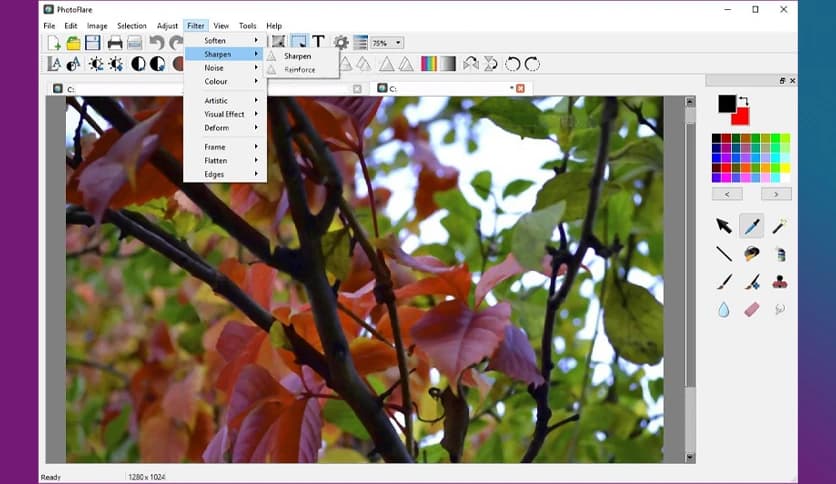This screenshot has height=484, width=836.
Task: Click the vertical scrollbar down arrow
Action: pyautogui.click(x=690, y=457)
